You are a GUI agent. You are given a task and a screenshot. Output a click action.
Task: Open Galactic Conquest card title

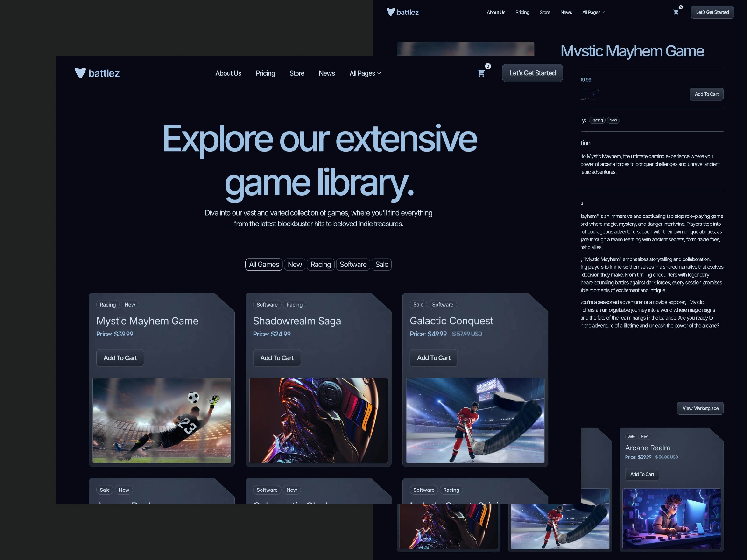[451, 321]
